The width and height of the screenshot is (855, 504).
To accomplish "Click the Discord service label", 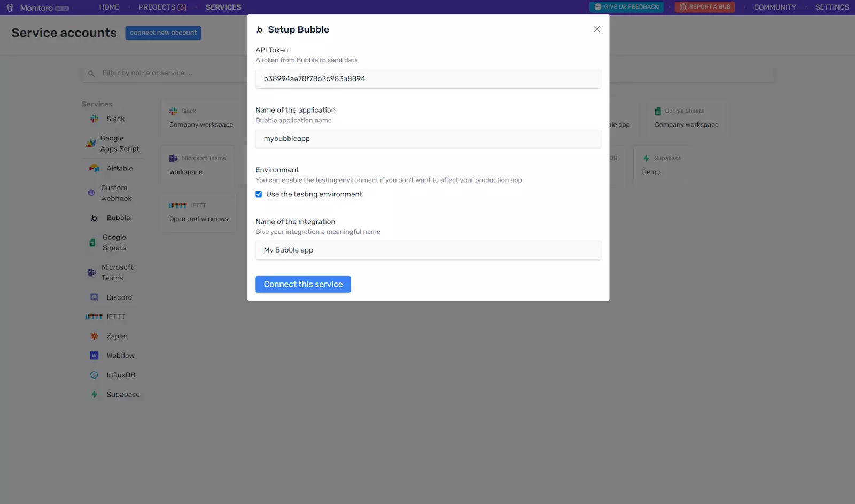I will point(119,297).
